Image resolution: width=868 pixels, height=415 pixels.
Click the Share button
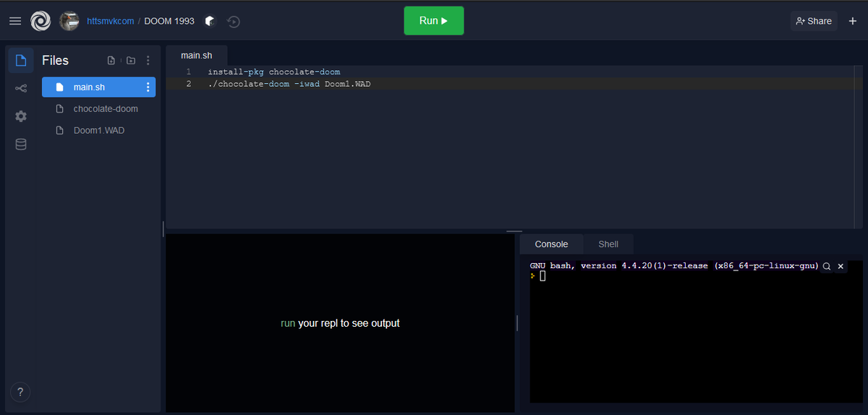coord(814,21)
